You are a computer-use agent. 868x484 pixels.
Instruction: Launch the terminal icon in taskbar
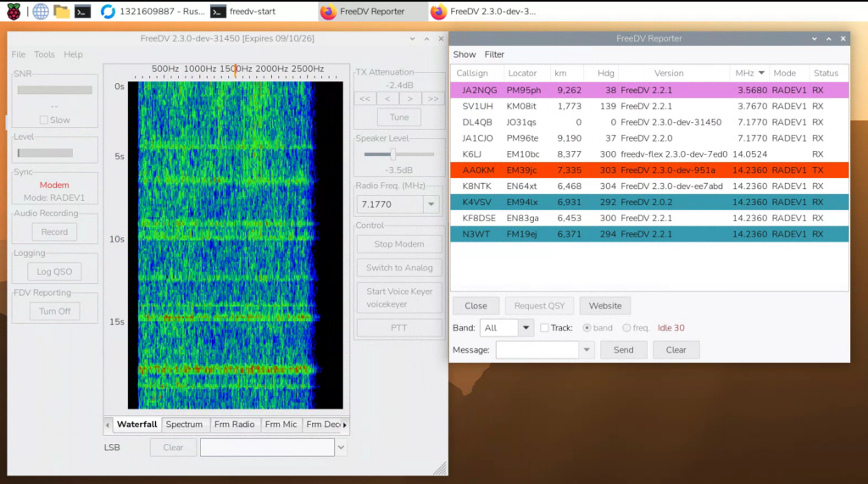(82, 11)
